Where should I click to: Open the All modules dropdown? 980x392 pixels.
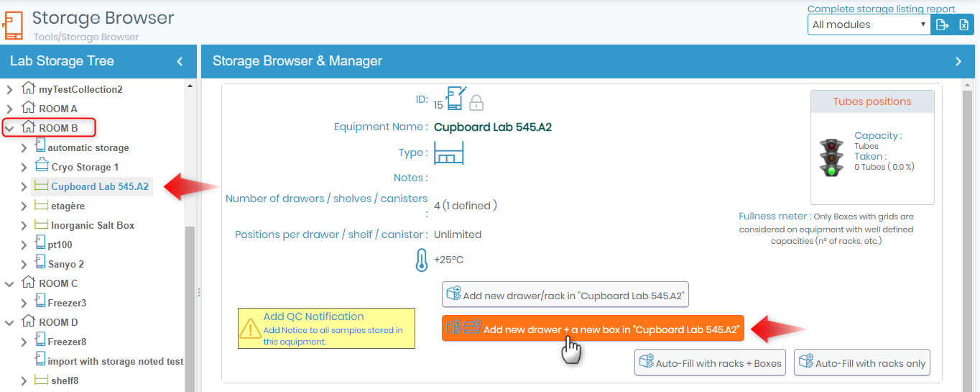tap(868, 24)
